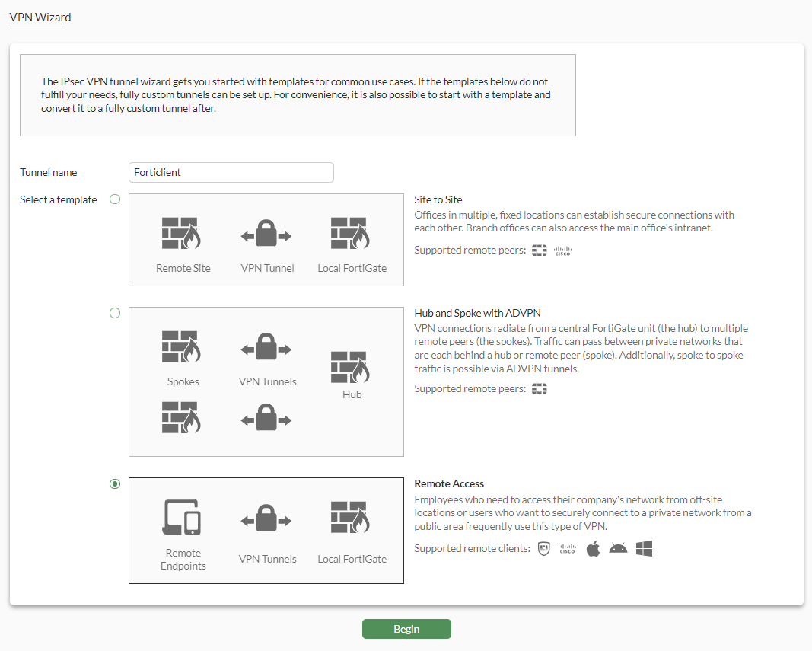
Task: Click the Spokes icon in Hub and Spoke diagram
Action: point(183,346)
